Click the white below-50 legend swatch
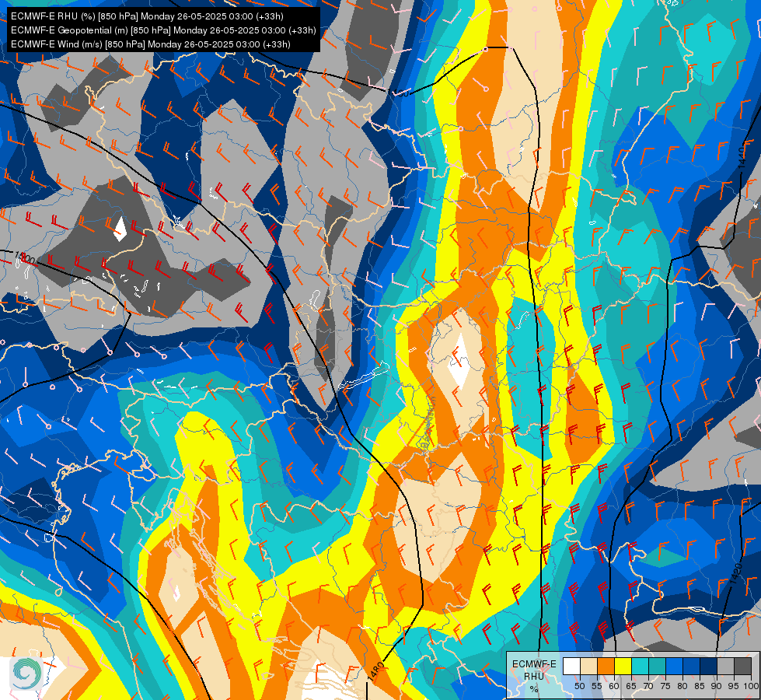Image resolution: width=761 pixels, height=700 pixels. [x=571, y=666]
